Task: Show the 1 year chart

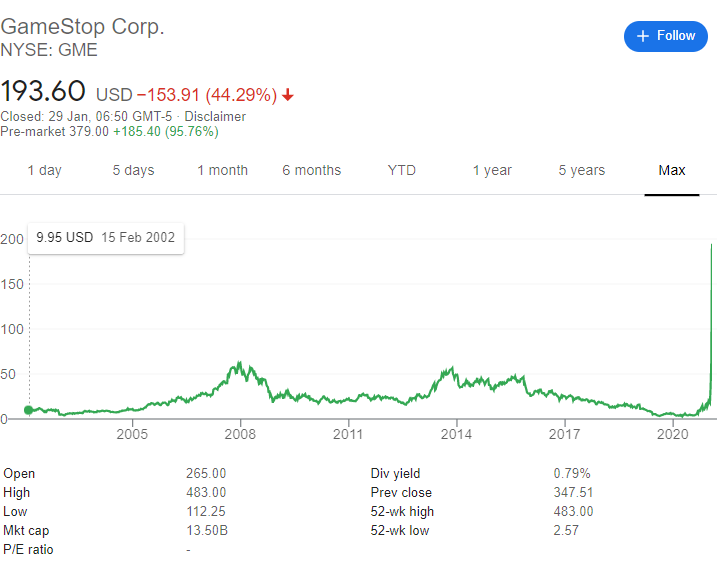Action: tap(493, 170)
